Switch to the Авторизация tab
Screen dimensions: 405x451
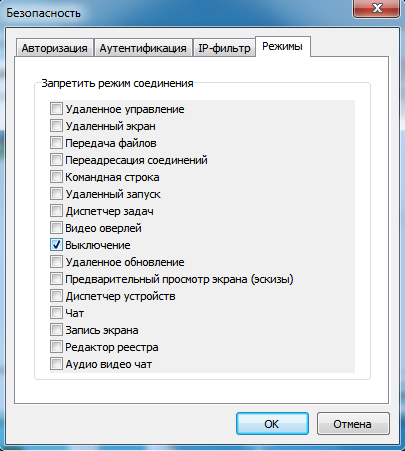coord(55,48)
